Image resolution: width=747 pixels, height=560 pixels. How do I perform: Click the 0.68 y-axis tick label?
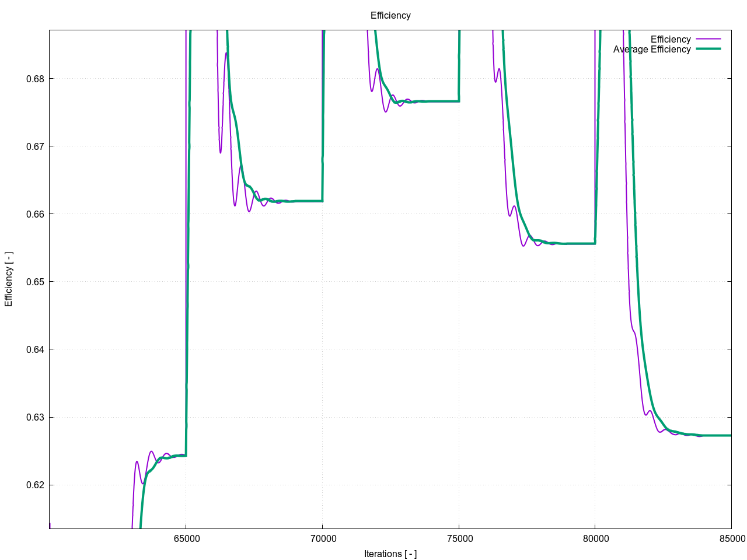tap(36, 79)
